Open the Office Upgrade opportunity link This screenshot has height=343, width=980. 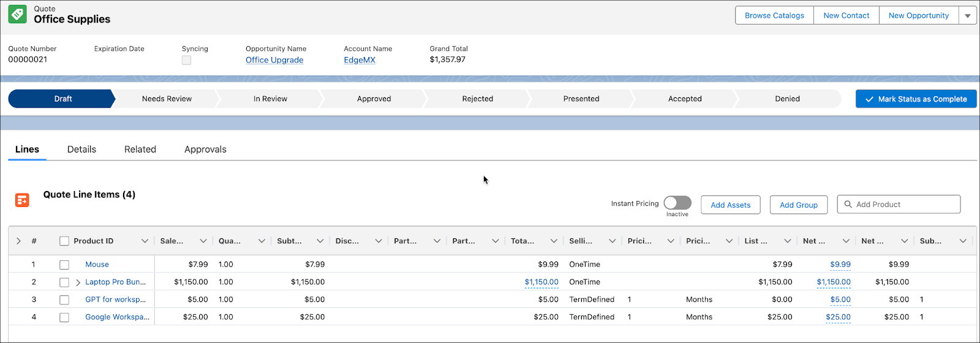[x=274, y=60]
